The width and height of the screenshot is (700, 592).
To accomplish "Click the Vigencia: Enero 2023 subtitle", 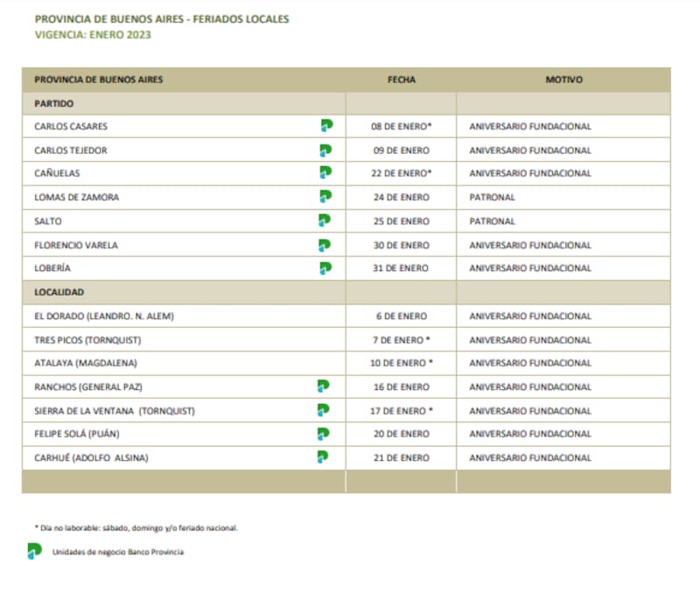I will coord(93,35).
